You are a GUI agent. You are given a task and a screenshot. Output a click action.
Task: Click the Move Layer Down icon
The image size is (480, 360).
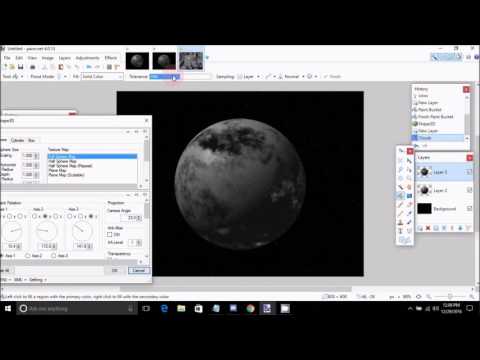click(460, 228)
